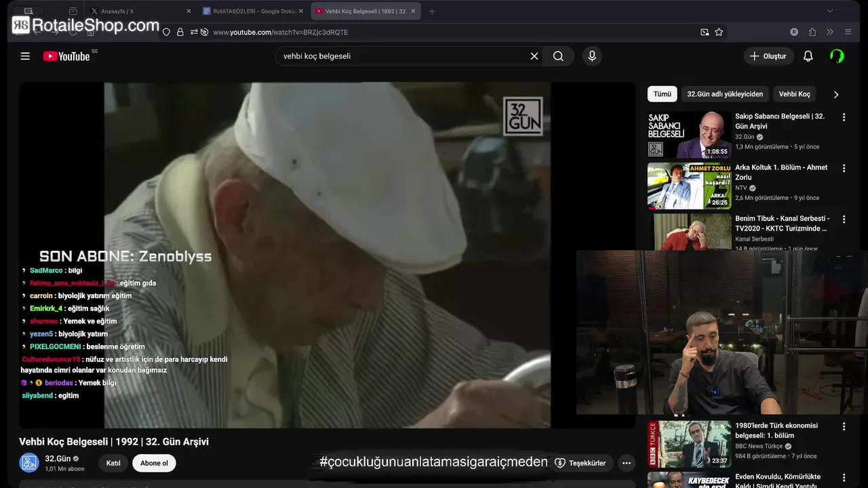This screenshot has height=488, width=868.
Task: Open 1980'lerde Türk ekonomisi thumbnail
Action: [689, 444]
